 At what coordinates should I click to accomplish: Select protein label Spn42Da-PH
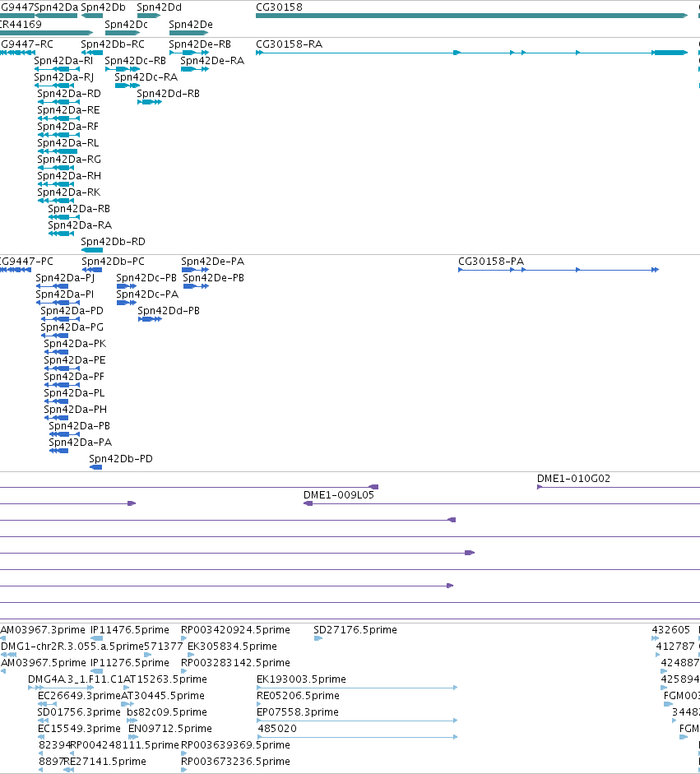76,410
